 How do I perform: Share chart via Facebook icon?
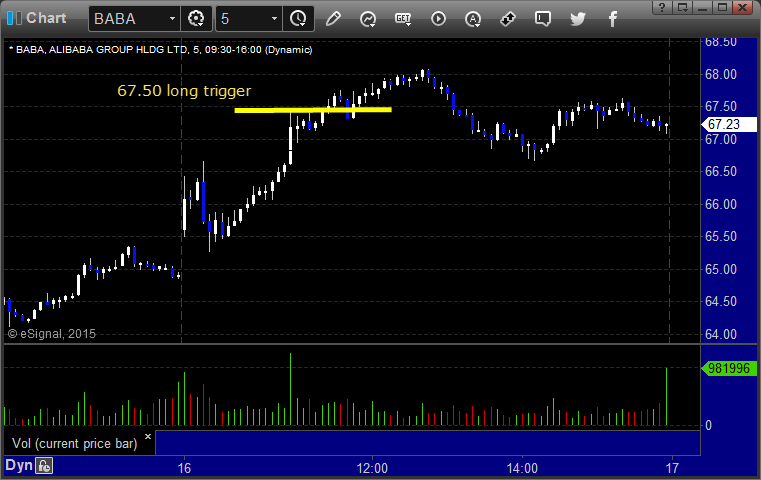(612, 19)
